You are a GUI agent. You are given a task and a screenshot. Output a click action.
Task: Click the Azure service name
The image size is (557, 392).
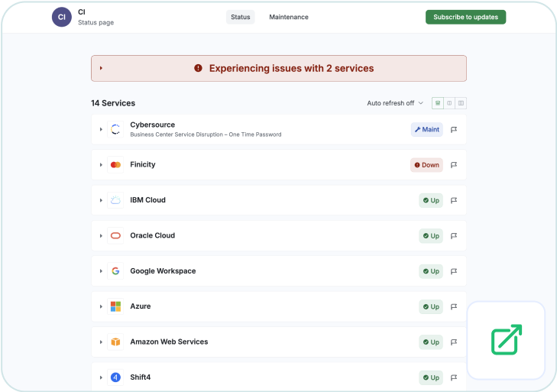pos(141,306)
